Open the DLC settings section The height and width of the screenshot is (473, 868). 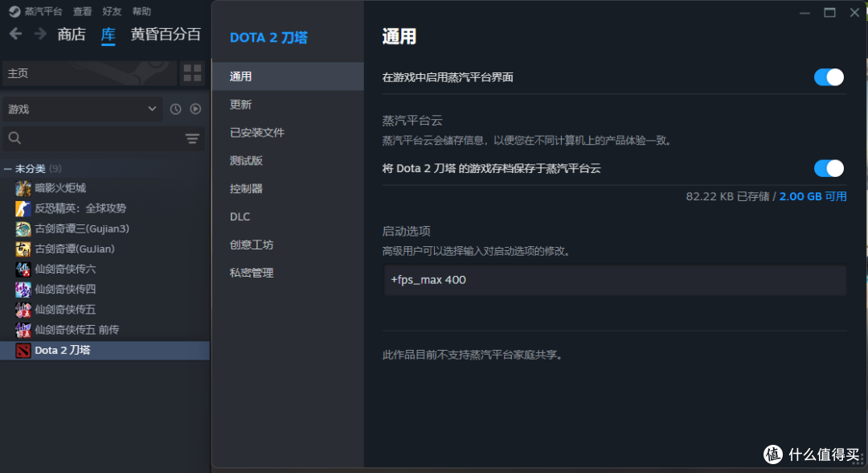coord(288,216)
